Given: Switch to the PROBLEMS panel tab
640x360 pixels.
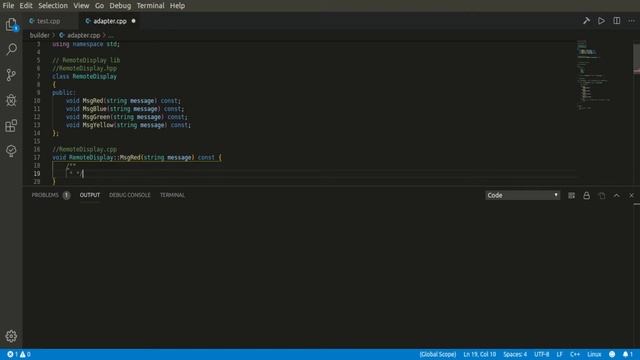Looking at the screenshot, I should coord(51,195).
